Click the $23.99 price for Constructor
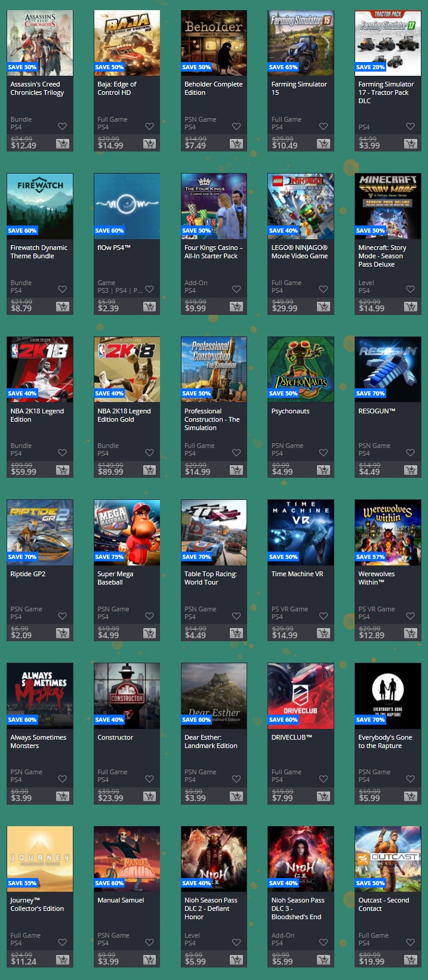This screenshot has width=428, height=980. click(x=110, y=798)
